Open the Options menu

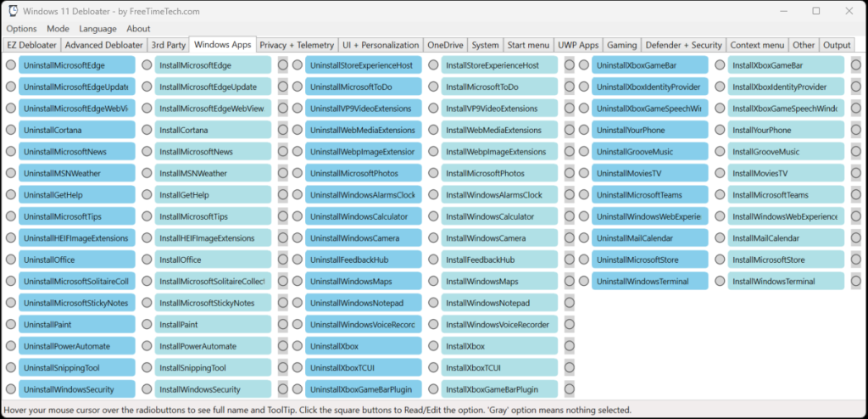(x=21, y=29)
